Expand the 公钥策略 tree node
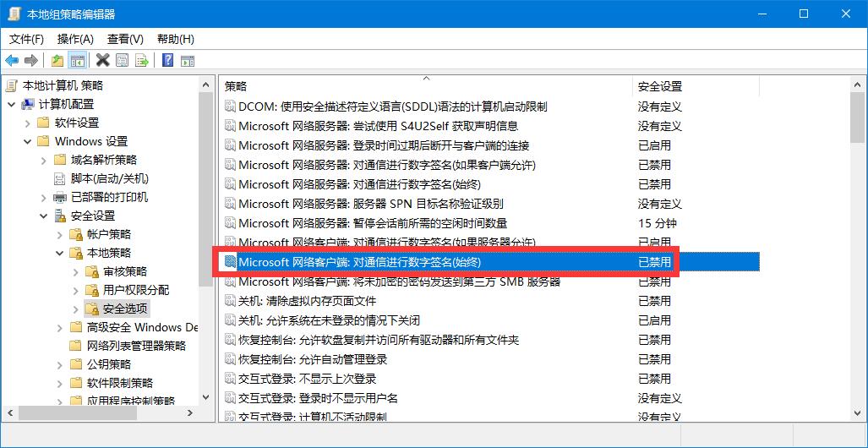 [x=60, y=364]
